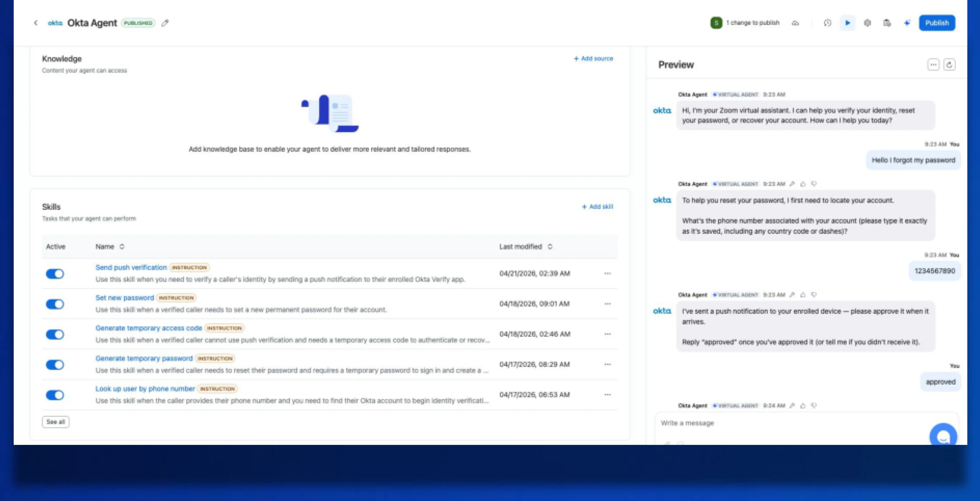Click the Active column header
This screenshot has width=980, height=501.
pyautogui.click(x=56, y=246)
